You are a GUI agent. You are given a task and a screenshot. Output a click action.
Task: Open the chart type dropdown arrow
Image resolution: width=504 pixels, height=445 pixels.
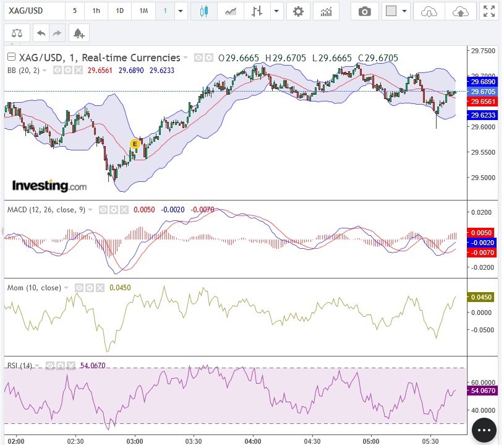(x=276, y=11)
